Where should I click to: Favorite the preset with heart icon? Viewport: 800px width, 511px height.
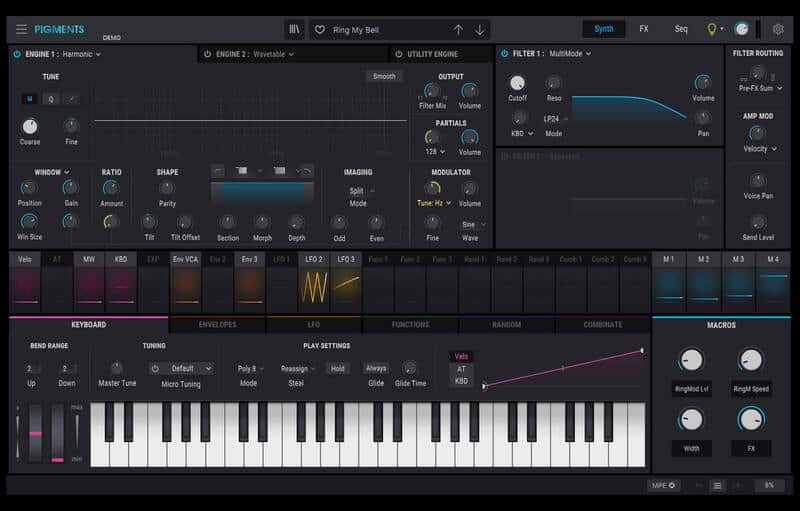319,30
